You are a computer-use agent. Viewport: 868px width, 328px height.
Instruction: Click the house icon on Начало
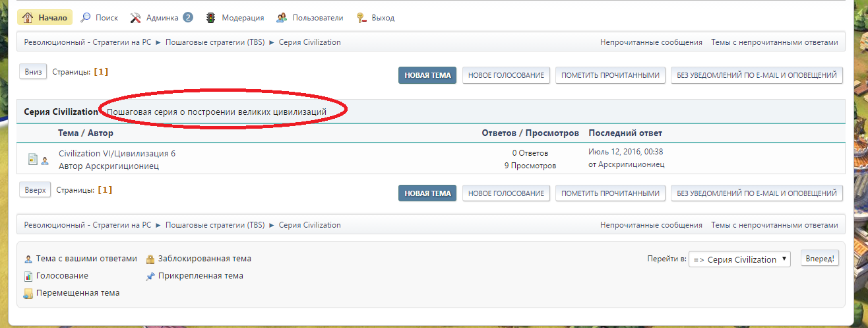28,18
